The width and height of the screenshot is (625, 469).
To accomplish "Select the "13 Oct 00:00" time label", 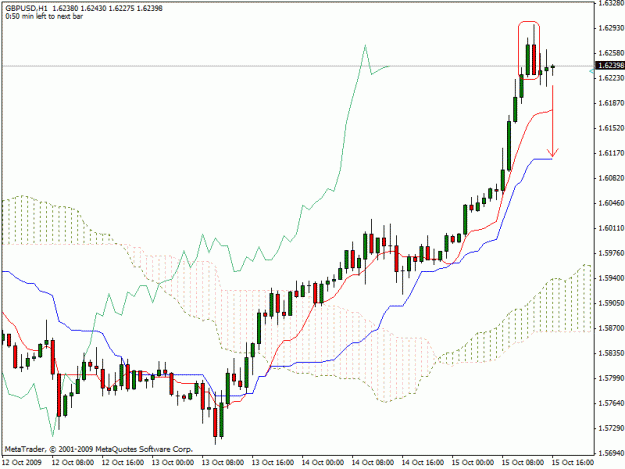I will (173, 463).
